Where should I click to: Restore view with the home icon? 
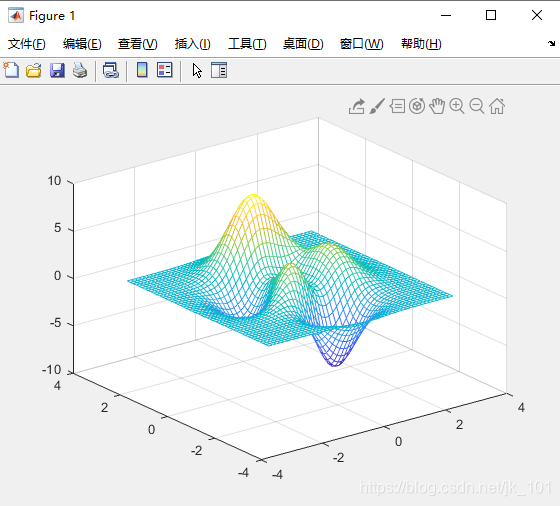click(497, 106)
